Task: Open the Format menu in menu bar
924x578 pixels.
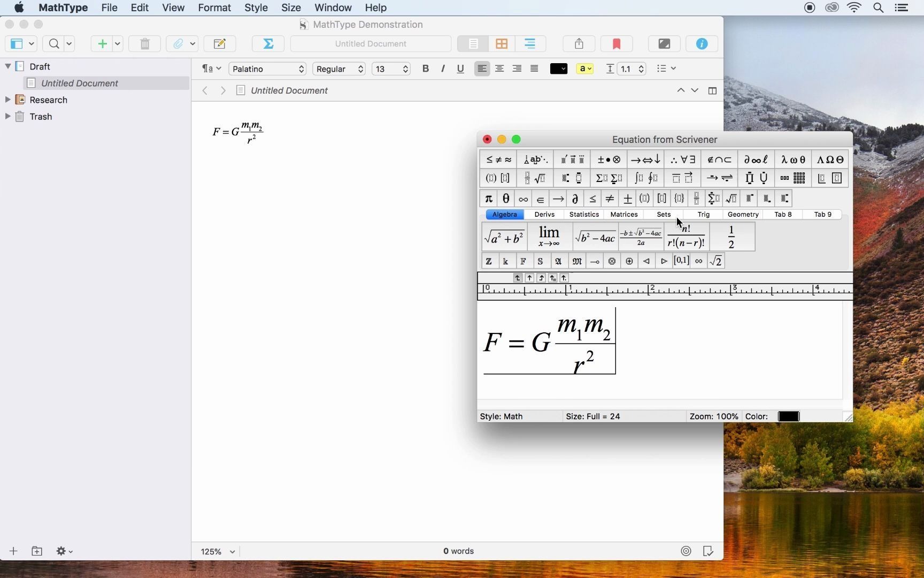Action: click(214, 8)
